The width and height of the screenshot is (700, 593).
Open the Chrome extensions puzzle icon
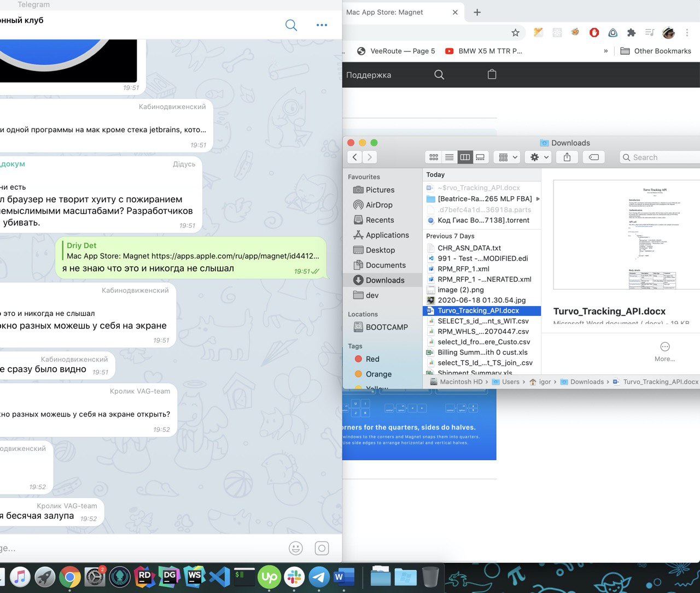coord(631,33)
